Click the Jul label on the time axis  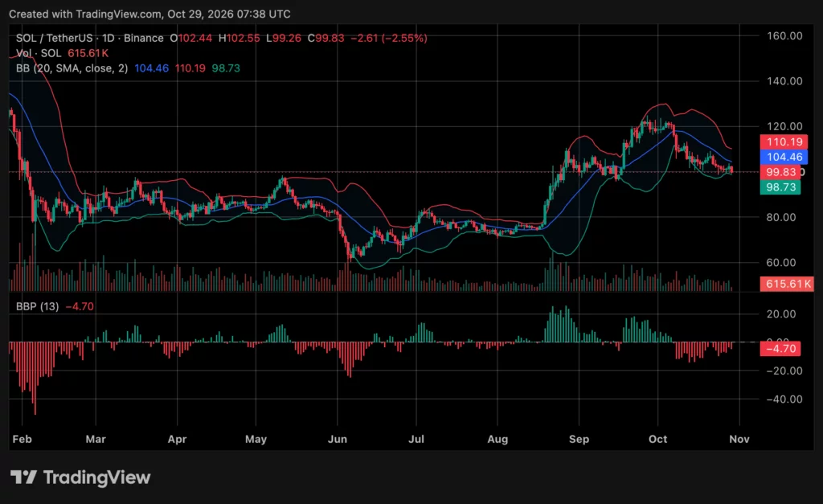(416, 439)
